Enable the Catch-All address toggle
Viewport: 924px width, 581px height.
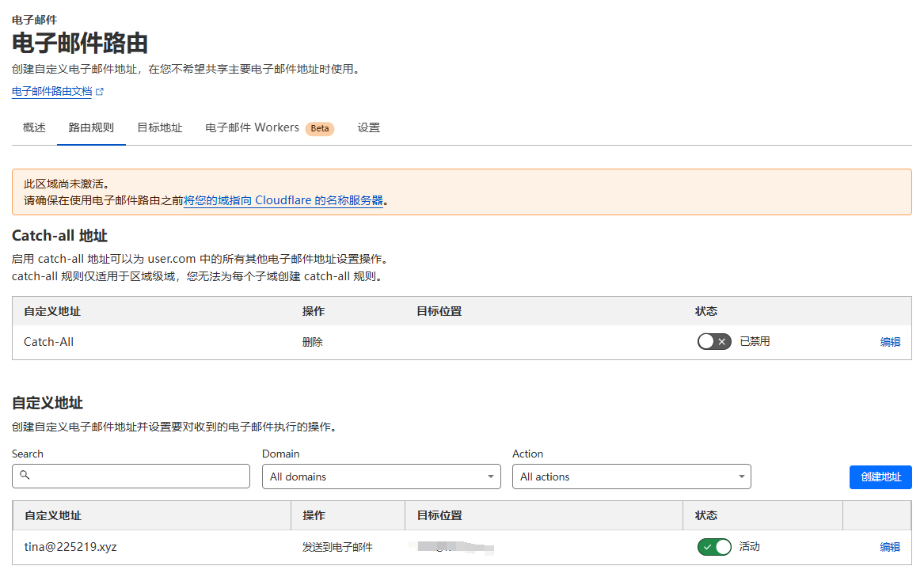coord(713,342)
